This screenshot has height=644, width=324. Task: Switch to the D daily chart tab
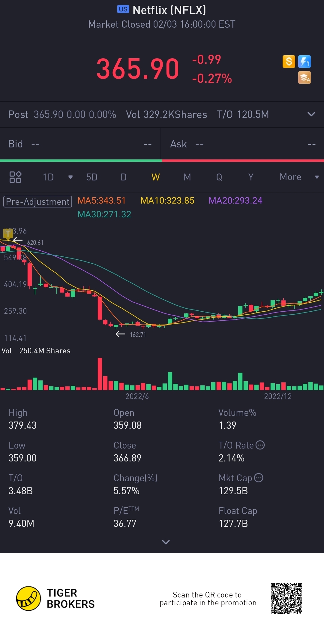(x=124, y=177)
